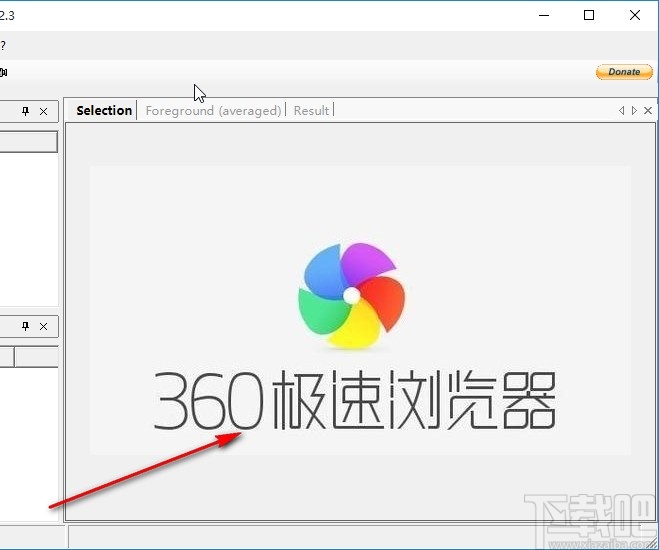Minimize the application window
This screenshot has width=659, height=550.
(544, 16)
